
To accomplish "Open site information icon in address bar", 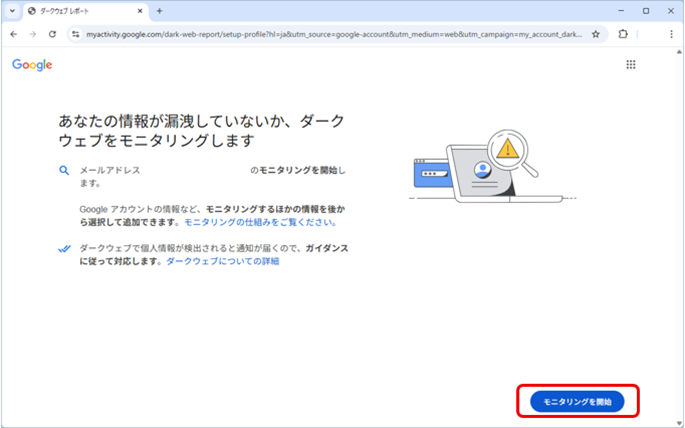I will click(x=75, y=33).
